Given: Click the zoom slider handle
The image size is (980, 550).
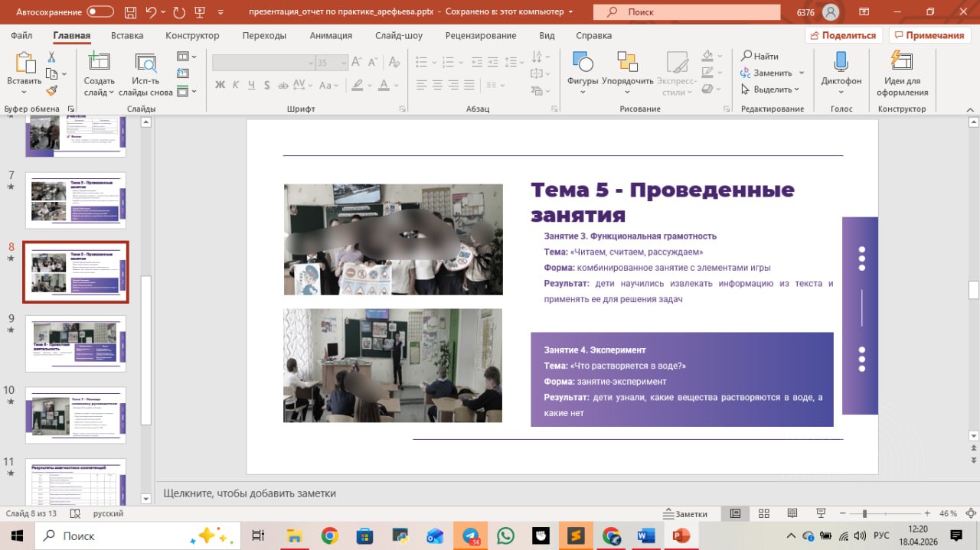Looking at the screenshot, I should 864,513.
